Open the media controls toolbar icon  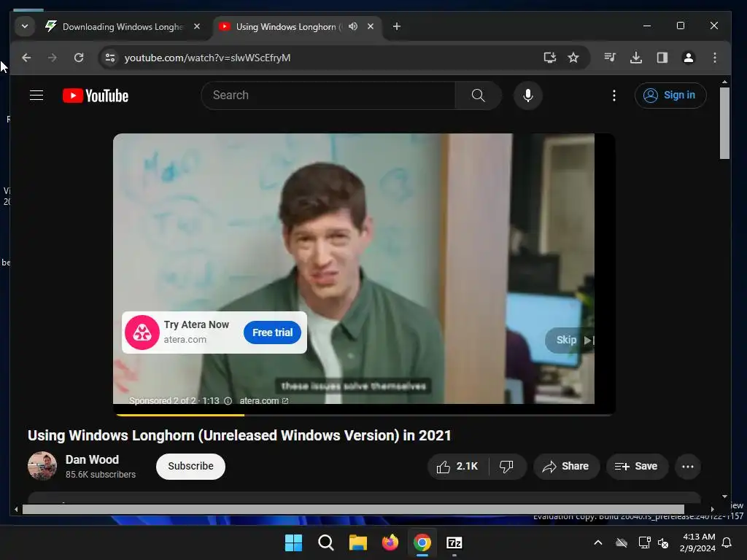610,58
